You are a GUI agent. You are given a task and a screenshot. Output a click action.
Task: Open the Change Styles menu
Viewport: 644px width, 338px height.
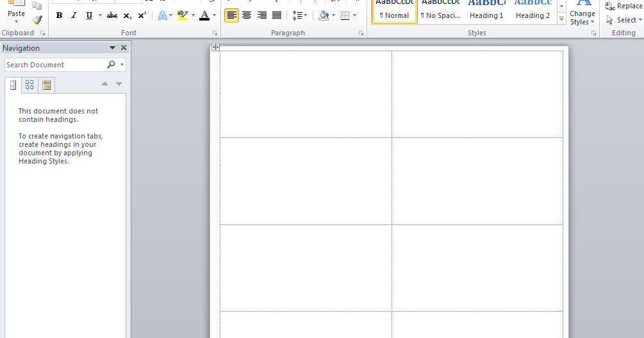tap(582, 13)
